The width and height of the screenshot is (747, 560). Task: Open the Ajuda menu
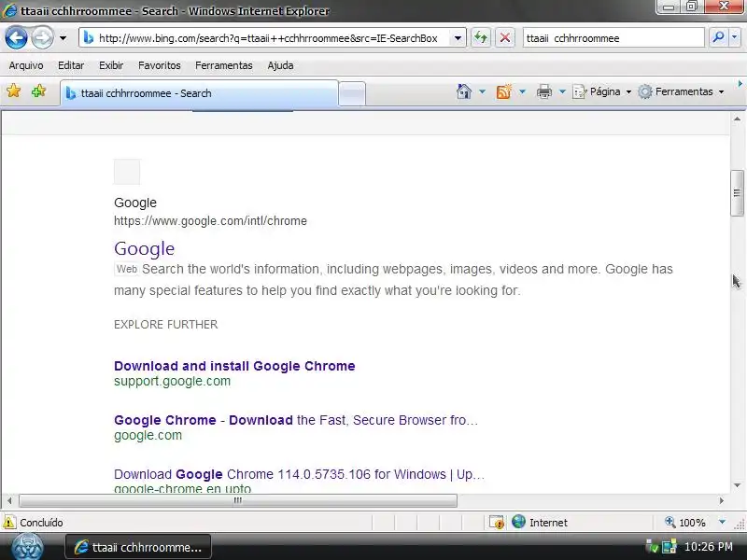pos(280,65)
